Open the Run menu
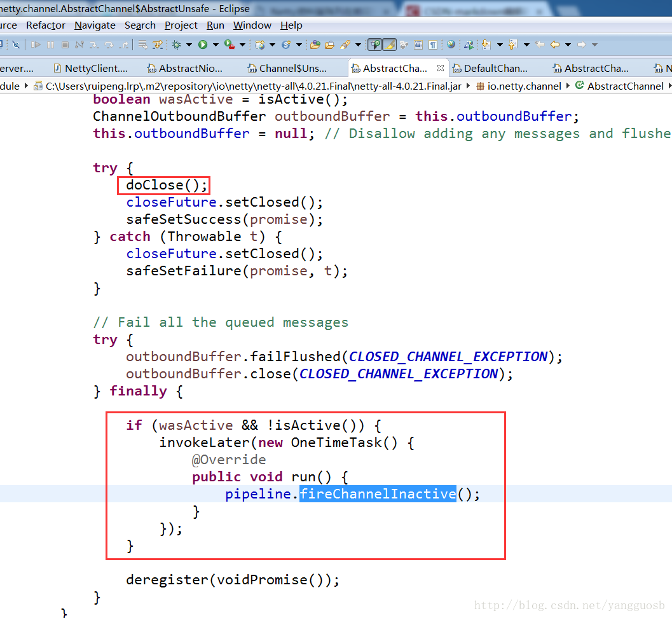The image size is (672, 618). tap(215, 25)
